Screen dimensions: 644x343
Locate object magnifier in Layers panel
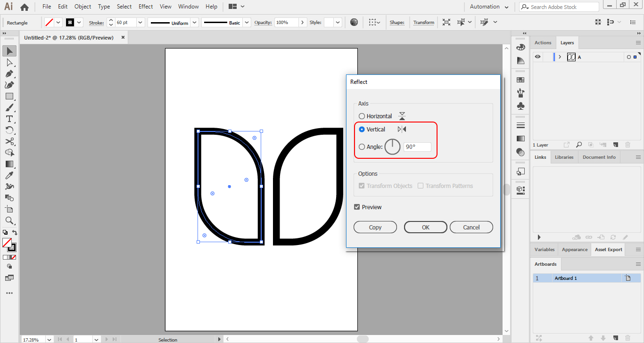[x=578, y=145]
